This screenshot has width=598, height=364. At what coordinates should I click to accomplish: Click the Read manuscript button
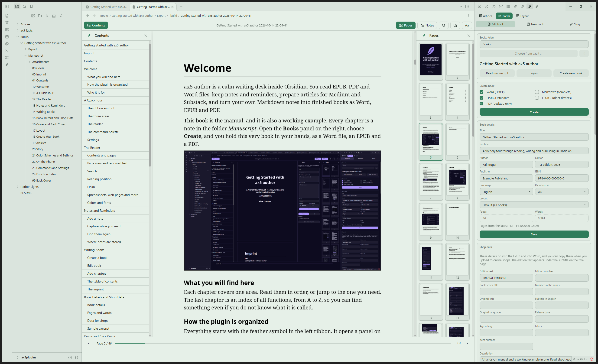pyautogui.click(x=497, y=73)
